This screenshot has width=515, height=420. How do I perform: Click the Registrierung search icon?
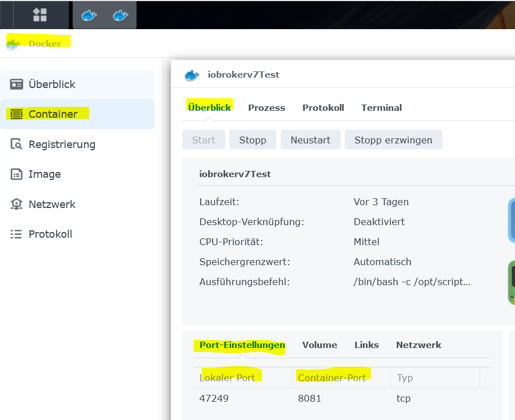(x=17, y=145)
